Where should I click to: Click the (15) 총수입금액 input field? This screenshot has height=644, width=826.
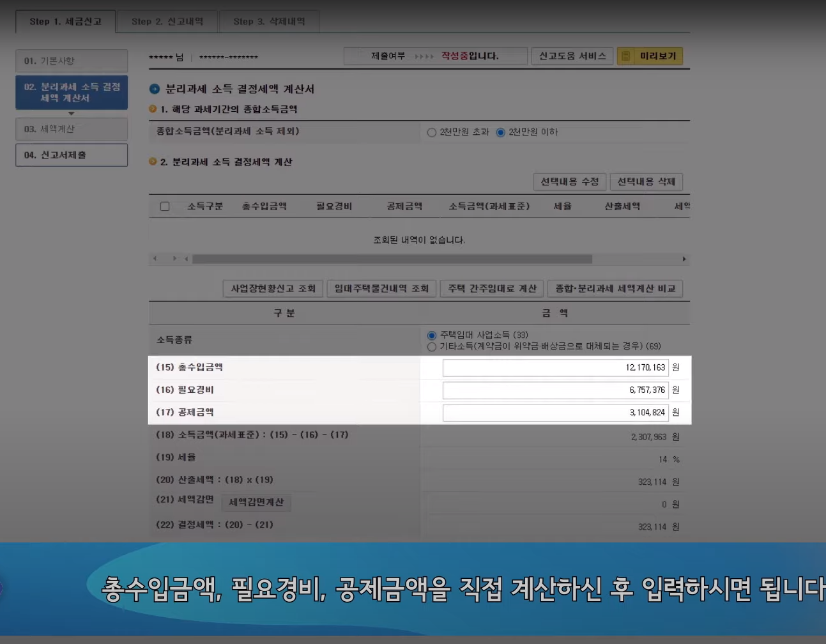[555, 368]
